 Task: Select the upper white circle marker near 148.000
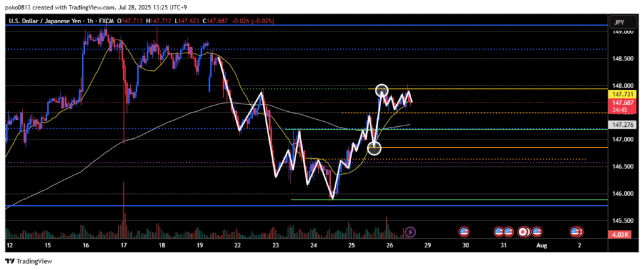pos(382,90)
